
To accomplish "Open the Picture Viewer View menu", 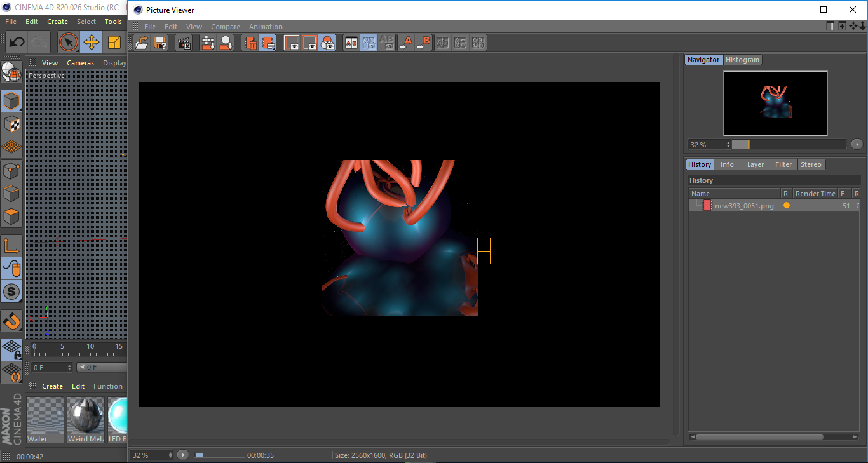I will (194, 27).
